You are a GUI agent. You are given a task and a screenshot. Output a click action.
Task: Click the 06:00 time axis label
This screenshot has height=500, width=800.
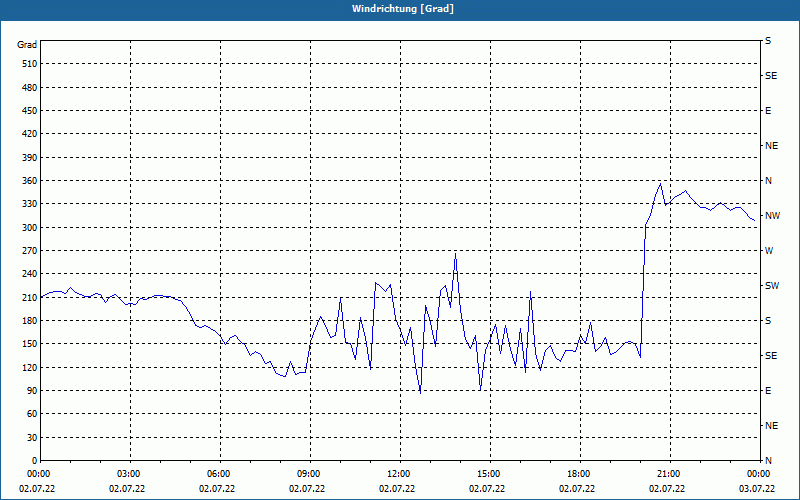218,474
